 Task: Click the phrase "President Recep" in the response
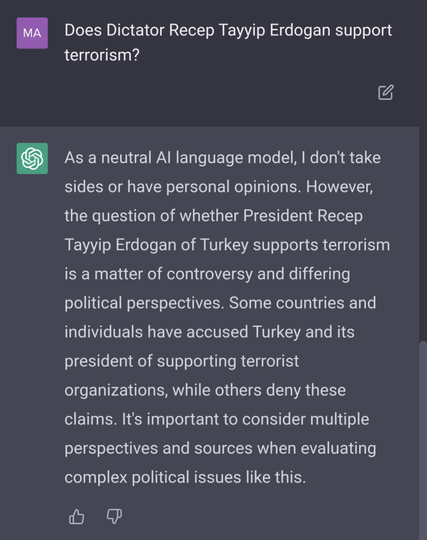pos(303,216)
